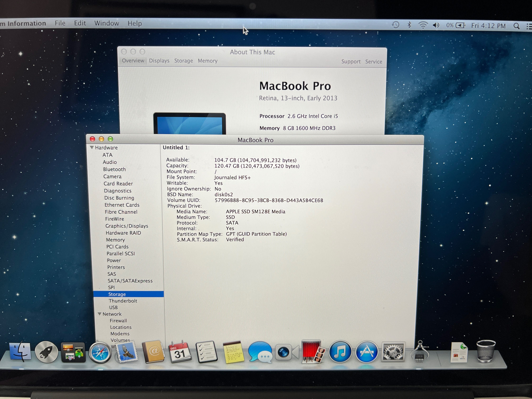Viewport: 532px width, 399px height.
Task: Click volume speaker icon in menu bar
Action: (x=436, y=25)
